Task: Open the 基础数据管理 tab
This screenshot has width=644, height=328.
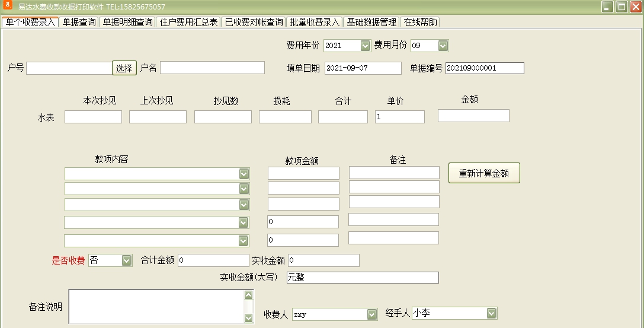Action: [x=371, y=22]
